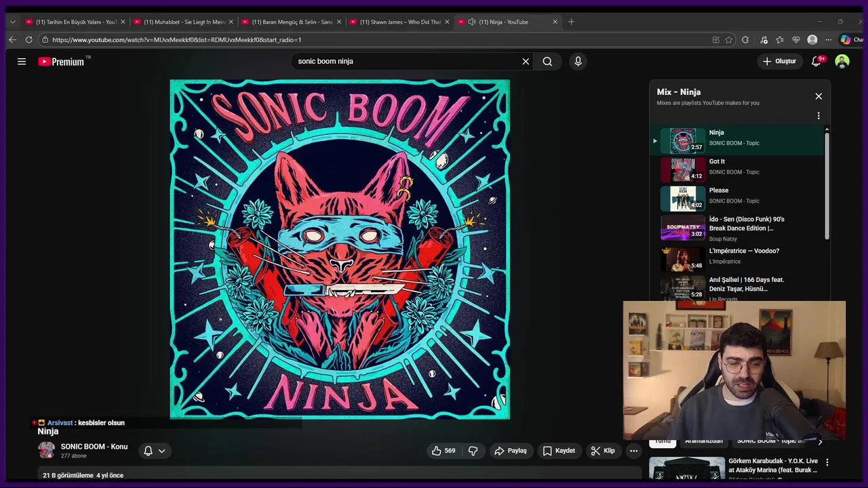Image resolution: width=868 pixels, height=488 pixels.
Task: Click the Paylaş share button
Action: pyautogui.click(x=511, y=451)
